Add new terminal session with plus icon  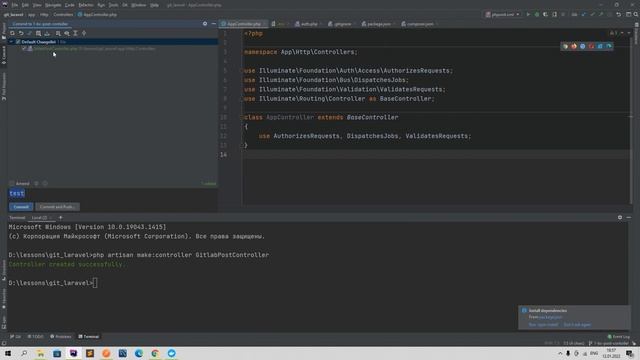[x=60, y=218]
